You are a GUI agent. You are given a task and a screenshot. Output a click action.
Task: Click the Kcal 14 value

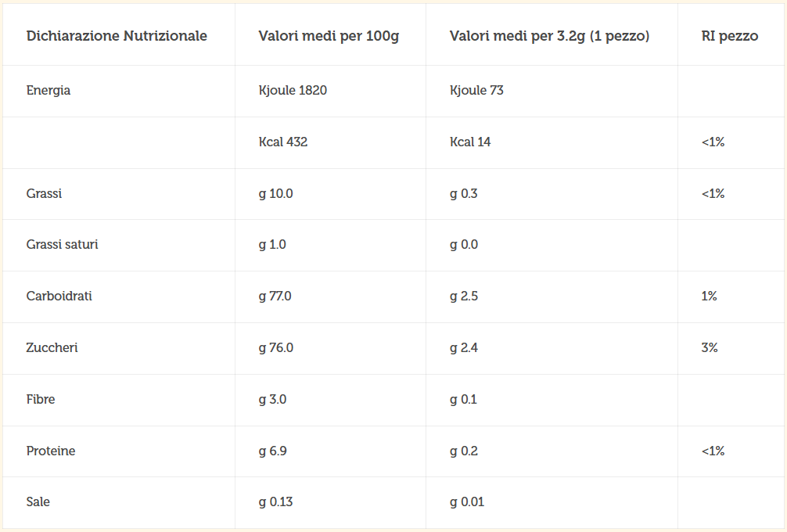470,142
